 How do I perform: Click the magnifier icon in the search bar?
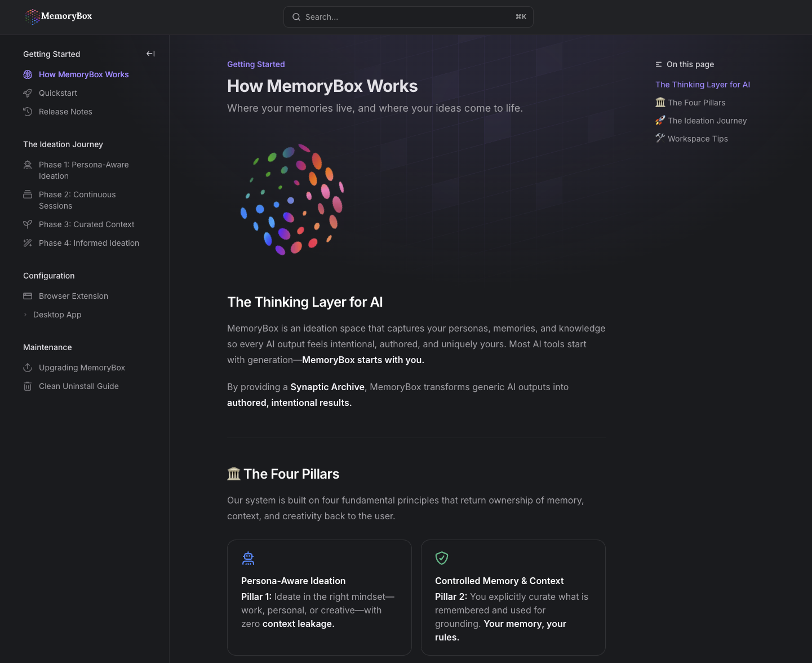[296, 17]
